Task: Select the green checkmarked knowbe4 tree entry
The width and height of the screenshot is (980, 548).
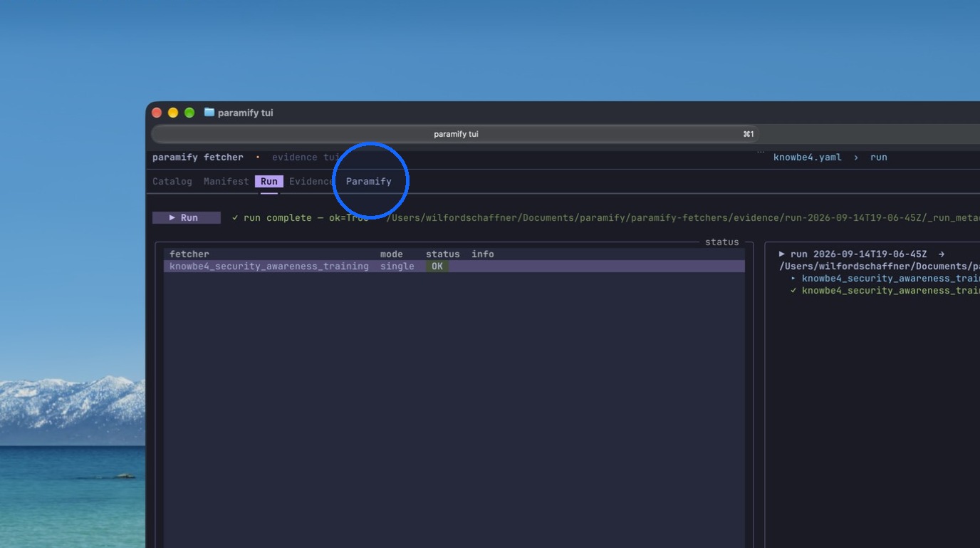Action: click(885, 290)
